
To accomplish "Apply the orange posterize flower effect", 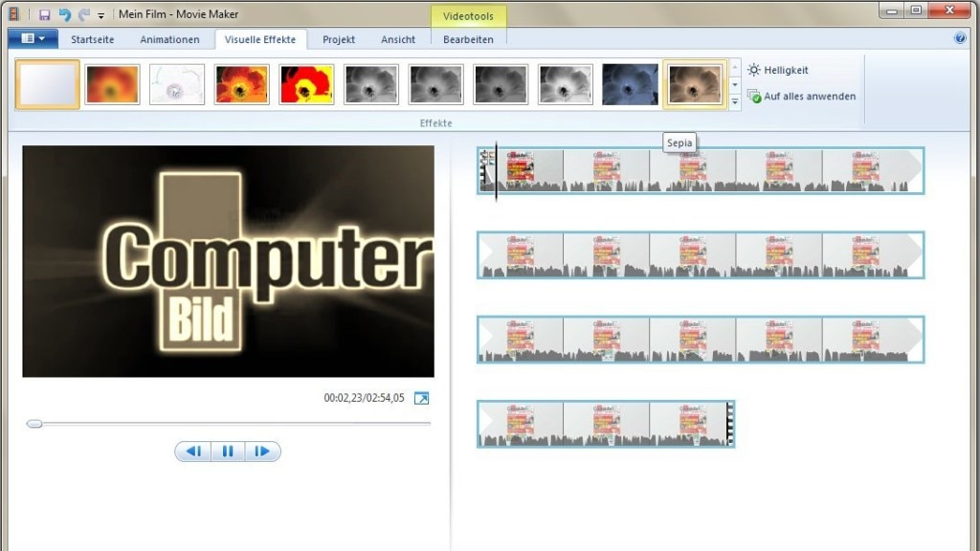I will (x=242, y=84).
